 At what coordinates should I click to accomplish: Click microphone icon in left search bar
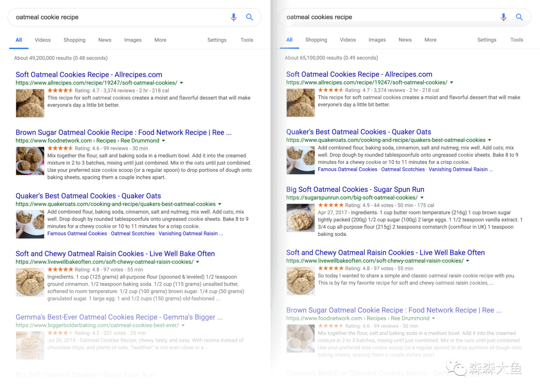point(233,17)
